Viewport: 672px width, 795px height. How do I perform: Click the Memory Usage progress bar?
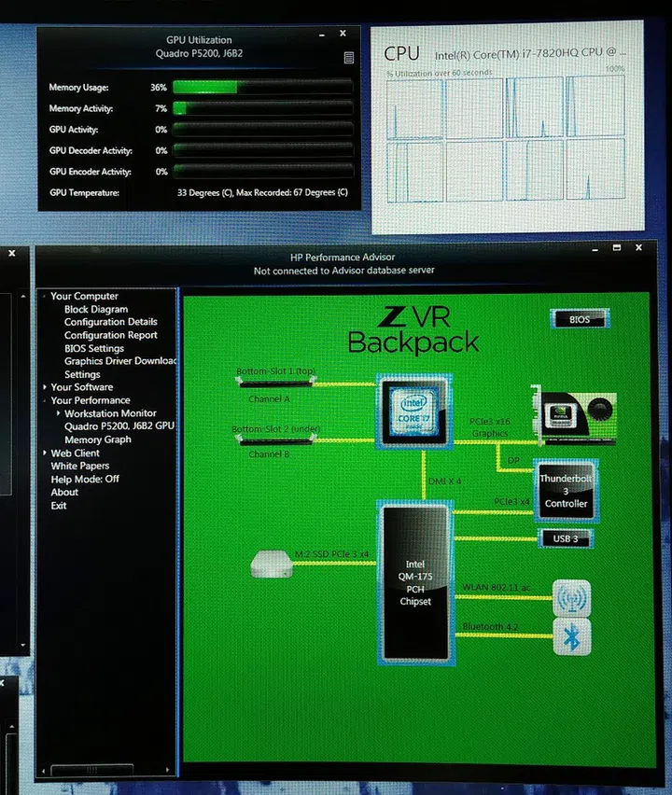pyautogui.click(x=261, y=88)
